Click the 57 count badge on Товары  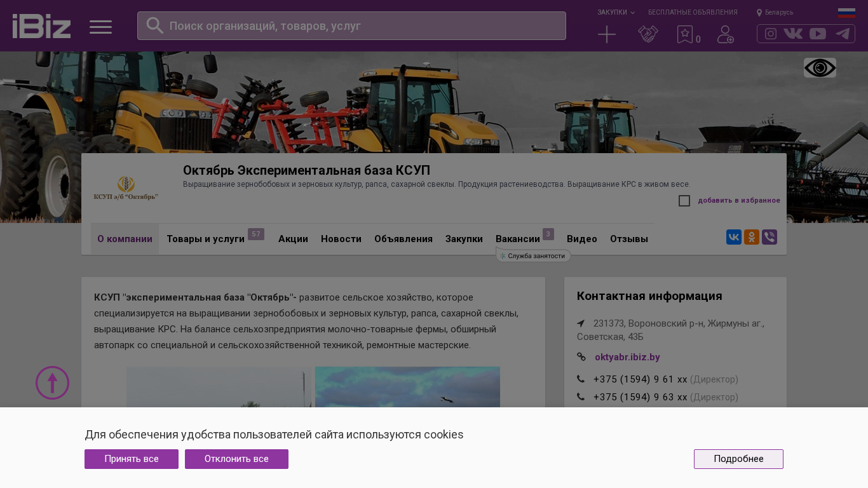click(x=256, y=234)
